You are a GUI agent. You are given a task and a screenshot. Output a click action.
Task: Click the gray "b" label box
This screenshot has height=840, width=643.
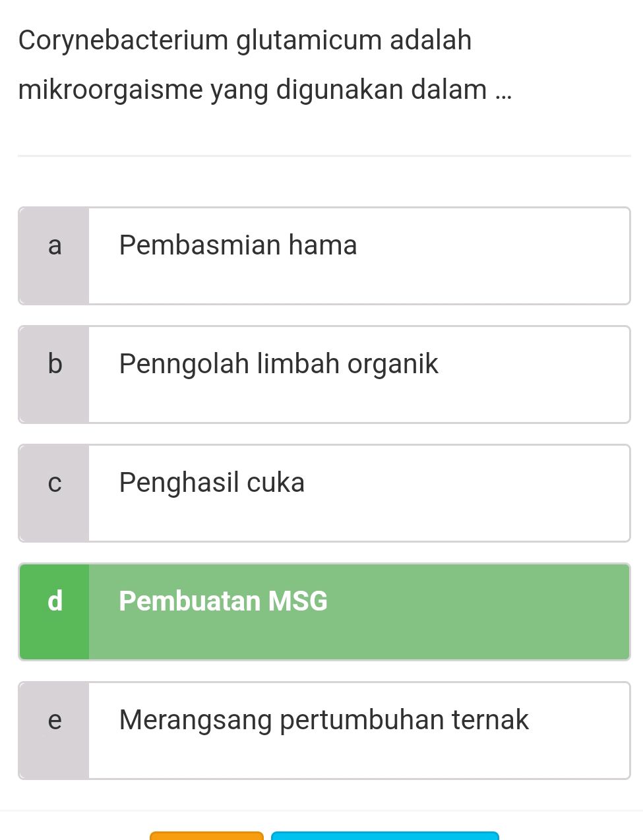(55, 364)
